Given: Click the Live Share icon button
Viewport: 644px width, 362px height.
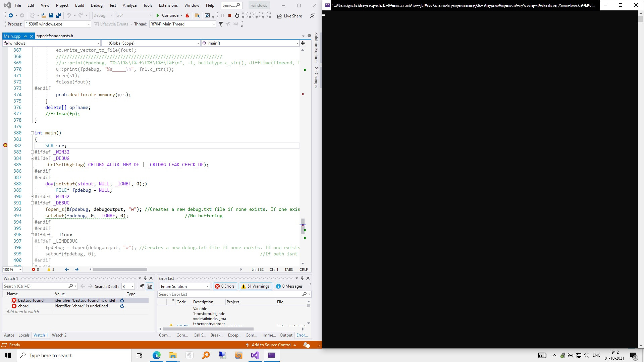Looking at the screenshot, I should point(289,16).
